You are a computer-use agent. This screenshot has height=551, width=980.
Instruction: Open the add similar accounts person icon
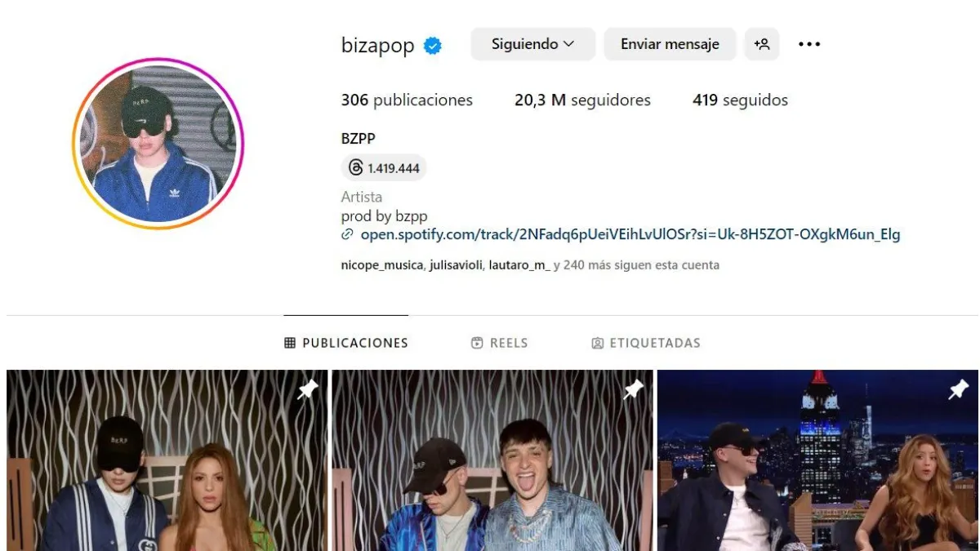click(762, 44)
